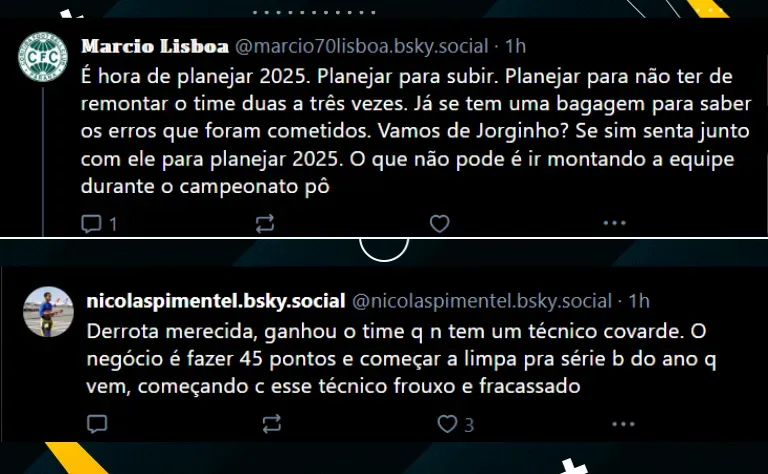
Task: Visit the gray @nicolaspimentel.bsky.social handle
Action: 482,301
